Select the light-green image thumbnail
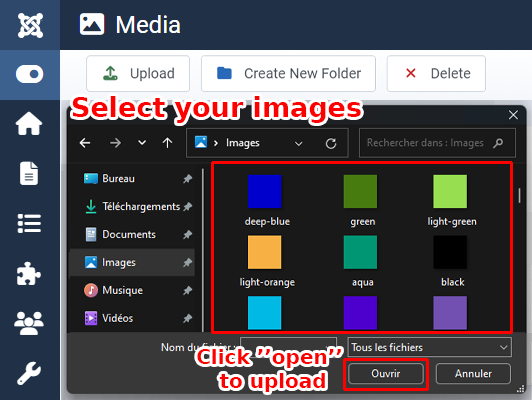 click(450, 191)
